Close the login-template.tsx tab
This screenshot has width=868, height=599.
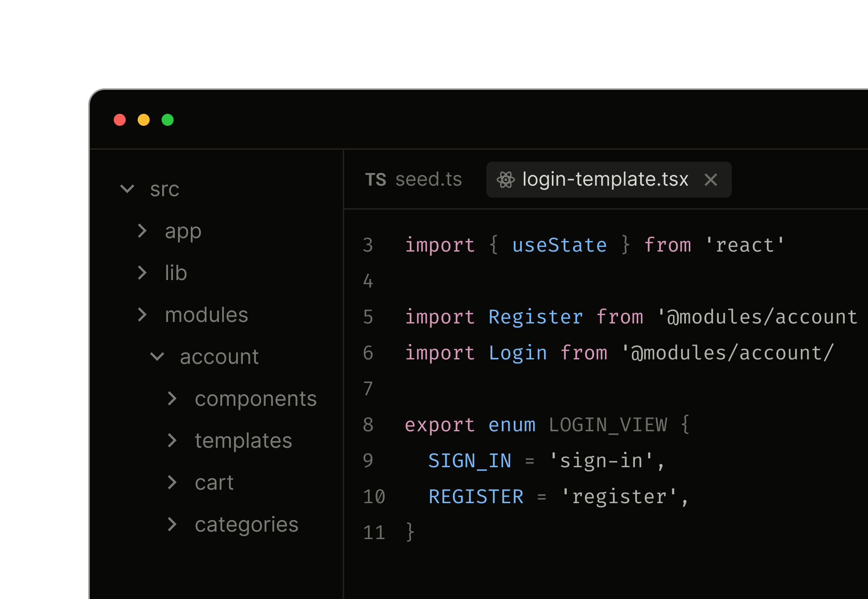click(x=710, y=180)
